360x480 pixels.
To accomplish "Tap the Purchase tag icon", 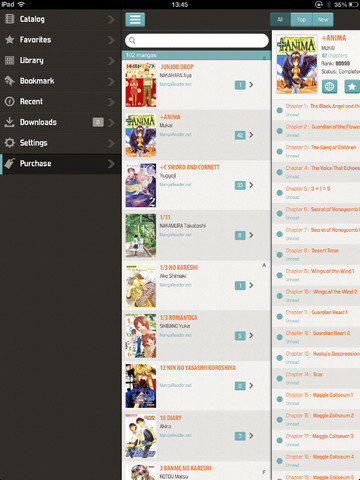I will coord(10,163).
